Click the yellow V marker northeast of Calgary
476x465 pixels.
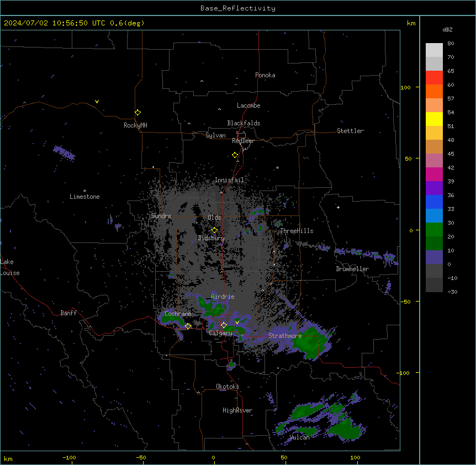point(237,322)
